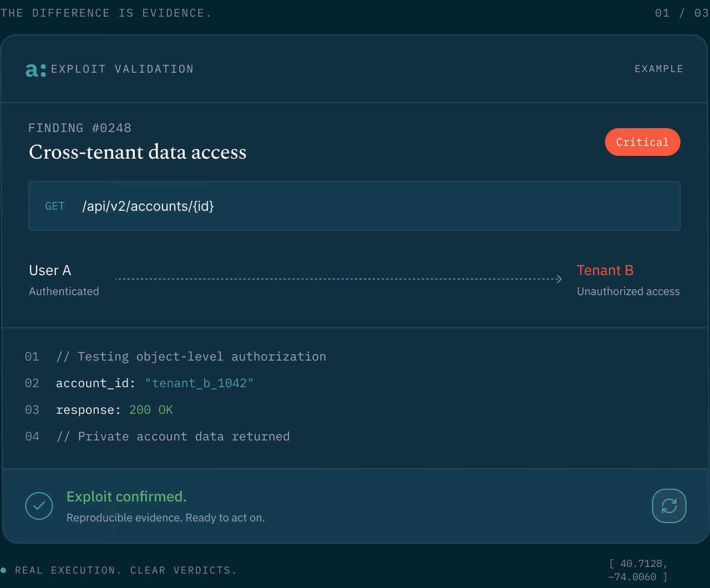
Task: Click the EXAMPLE label in card header
Action: pos(659,69)
